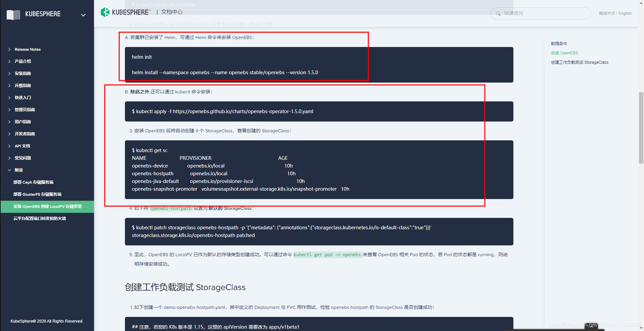Click inline code kubectl get pod -n openebs
644x331 pixels.
[x=327, y=255]
